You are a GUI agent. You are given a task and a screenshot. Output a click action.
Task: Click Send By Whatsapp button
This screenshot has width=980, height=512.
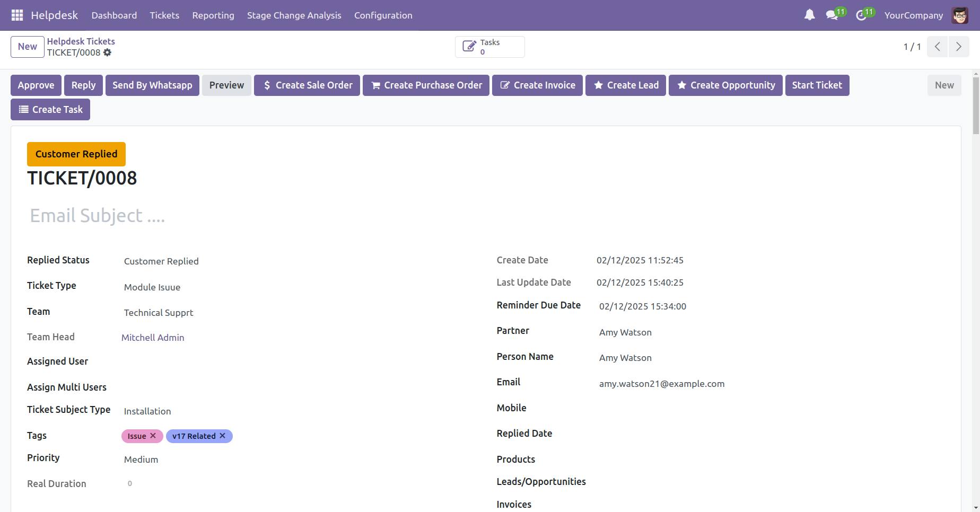pos(152,85)
